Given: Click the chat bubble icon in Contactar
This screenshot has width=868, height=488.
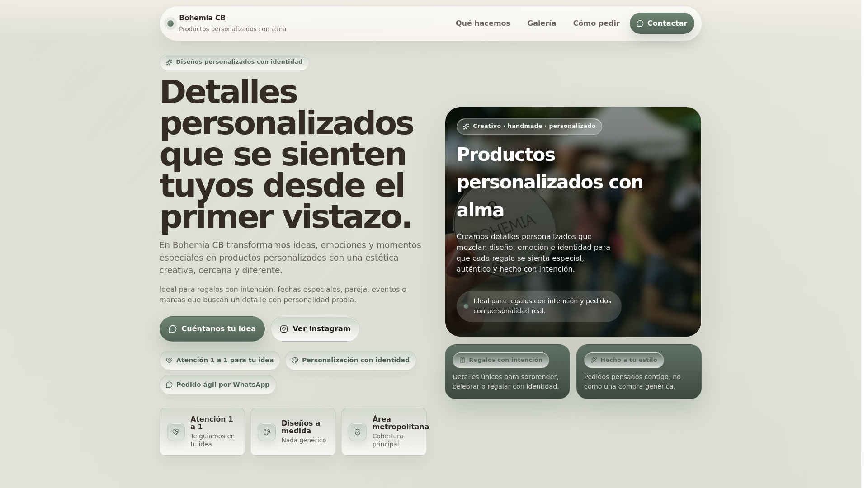Looking at the screenshot, I should pos(640,23).
